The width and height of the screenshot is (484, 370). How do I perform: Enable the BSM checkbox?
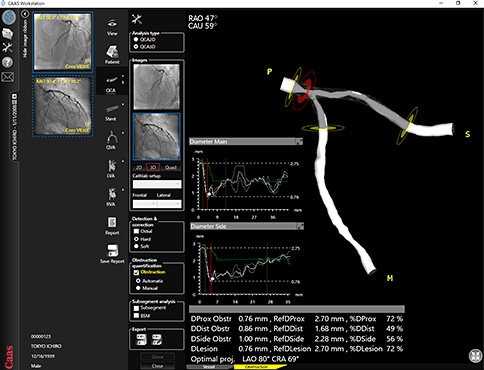(136, 315)
